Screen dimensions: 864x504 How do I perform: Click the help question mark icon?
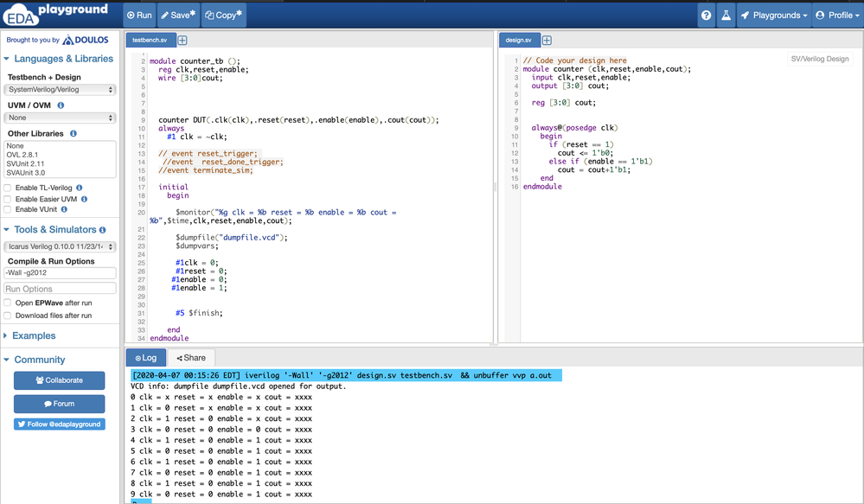707,15
